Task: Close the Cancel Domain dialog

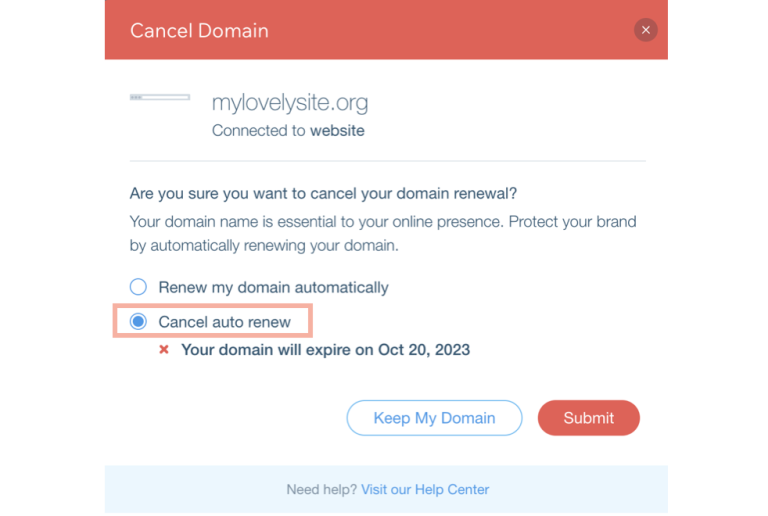Action: coord(646,30)
